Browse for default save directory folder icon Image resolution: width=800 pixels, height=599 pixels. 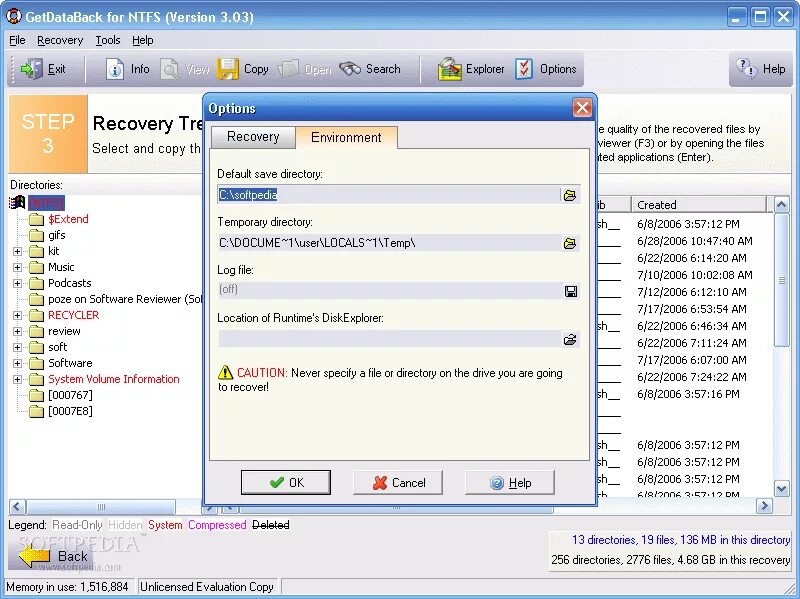tap(570, 195)
